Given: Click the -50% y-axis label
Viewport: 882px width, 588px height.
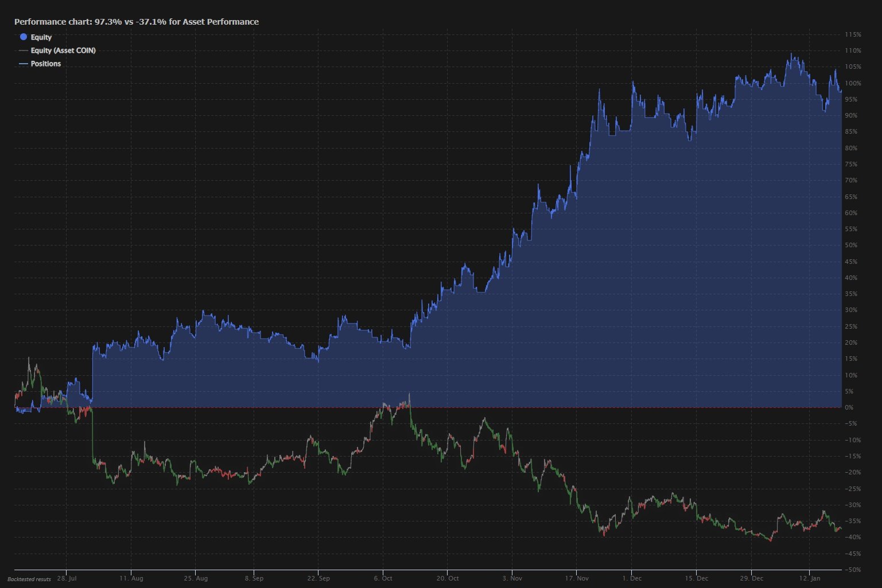Looking at the screenshot, I should tap(853, 570).
